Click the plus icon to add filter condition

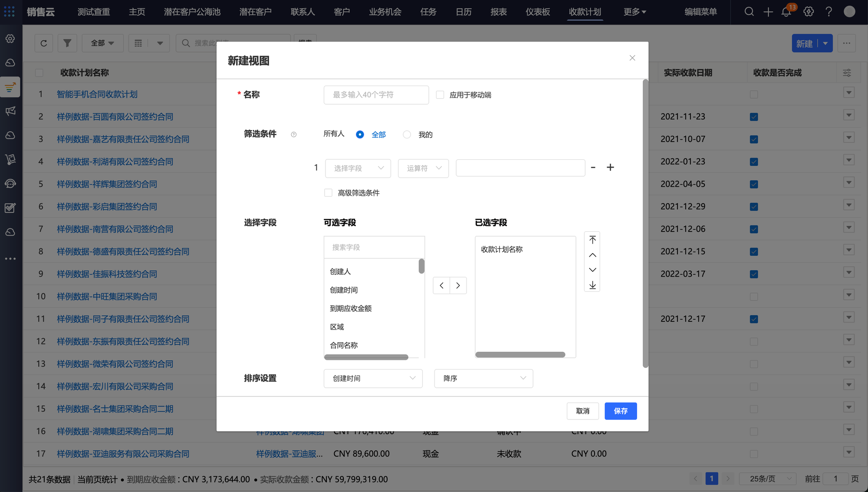610,168
